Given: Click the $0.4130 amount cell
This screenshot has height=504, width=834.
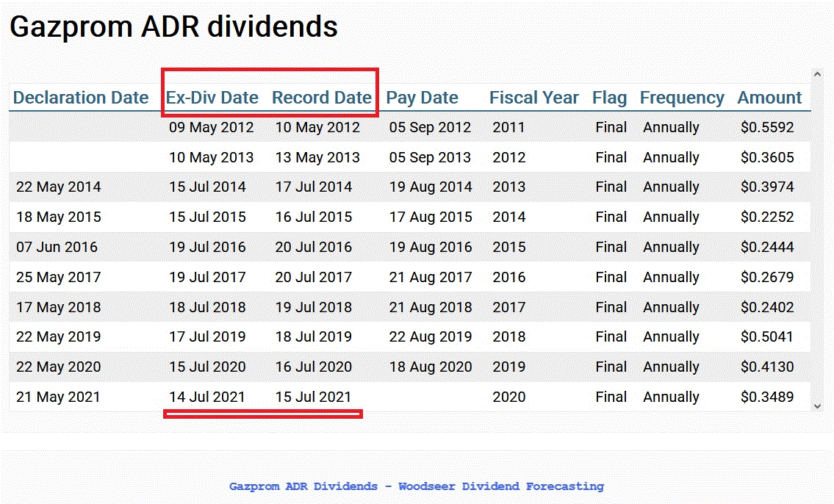Looking at the screenshot, I should (x=769, y=367).
